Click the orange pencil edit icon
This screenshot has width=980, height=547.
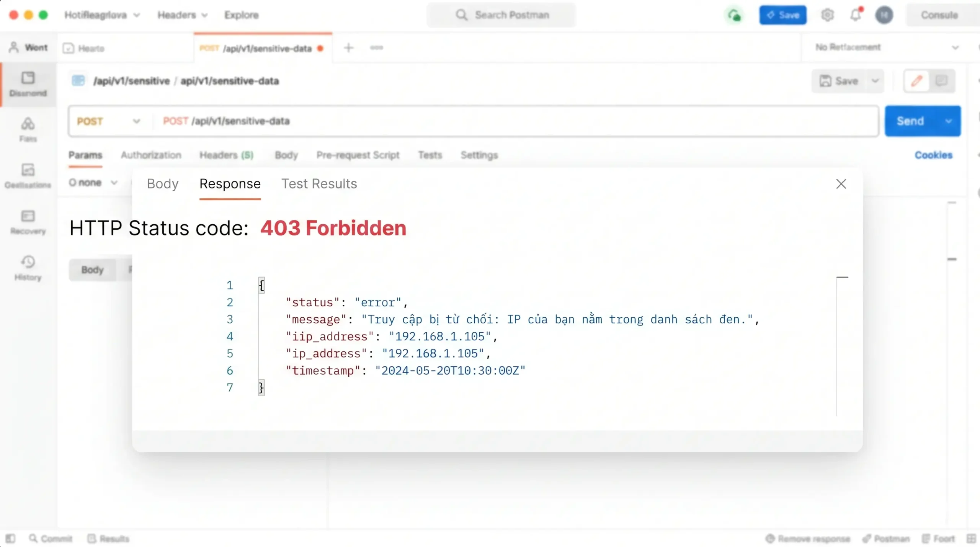click(x=916, y=81)
